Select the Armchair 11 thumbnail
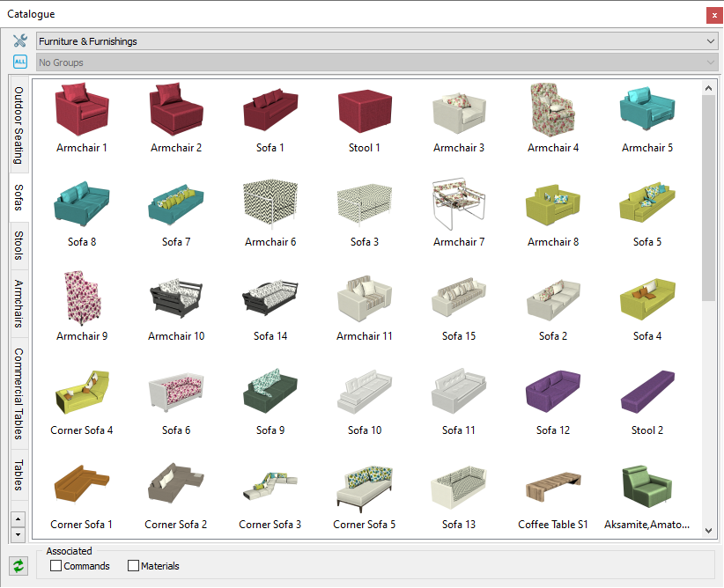The height and width of the screenshot is (588, 724). [x=365, y=298]
